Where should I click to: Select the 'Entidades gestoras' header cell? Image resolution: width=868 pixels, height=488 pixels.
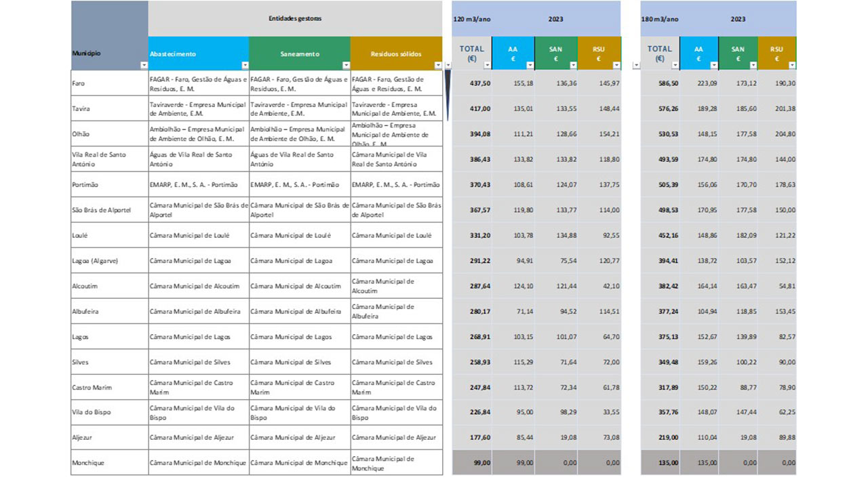tap(295, 18)
